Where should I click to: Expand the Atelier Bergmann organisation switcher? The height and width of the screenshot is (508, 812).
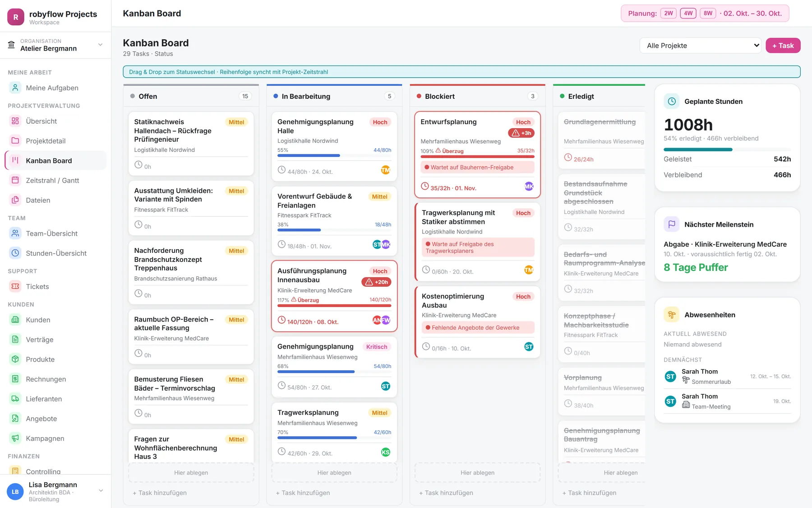pyautogui.click(x=55, y=45)
